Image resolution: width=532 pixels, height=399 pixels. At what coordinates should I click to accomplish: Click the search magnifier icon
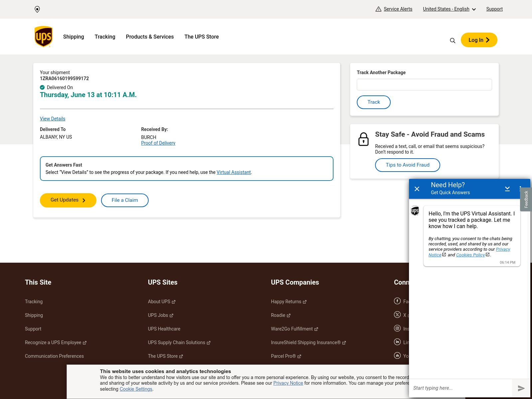coord(453,41)
